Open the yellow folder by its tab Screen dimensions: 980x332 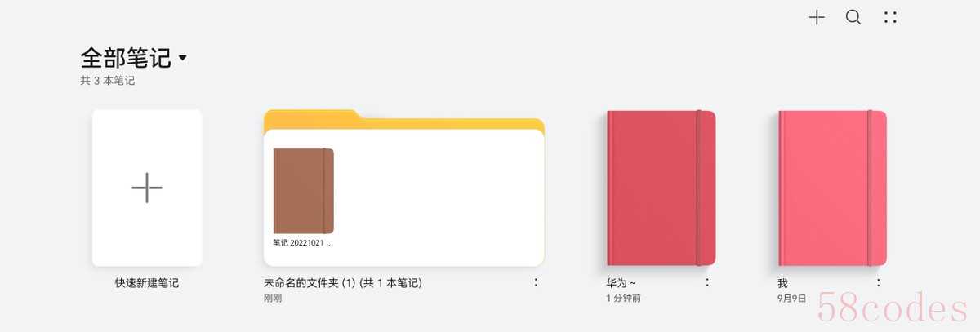(312, 118)
